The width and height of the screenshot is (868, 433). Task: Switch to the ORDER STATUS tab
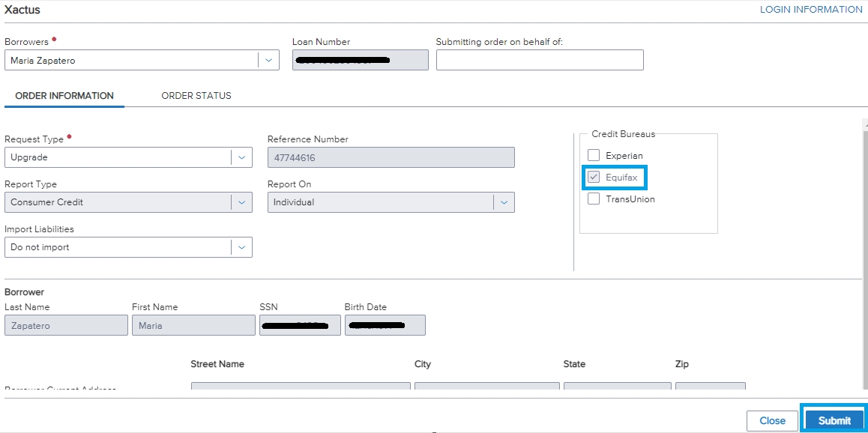(x=196, y=96)
